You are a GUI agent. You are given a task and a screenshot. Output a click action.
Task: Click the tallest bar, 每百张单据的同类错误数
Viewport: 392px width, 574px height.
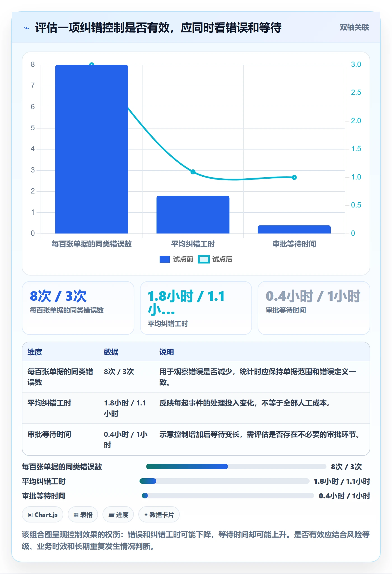click(x=92, y=149)
